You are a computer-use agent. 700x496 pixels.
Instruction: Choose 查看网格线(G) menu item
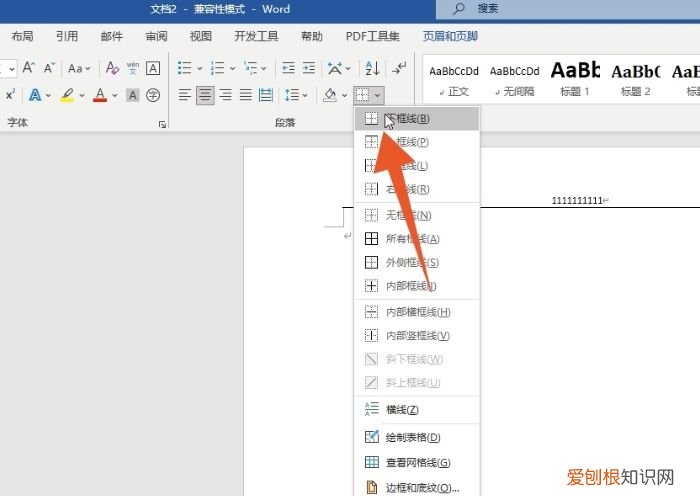pyautogui.click(x=417, y=462)
